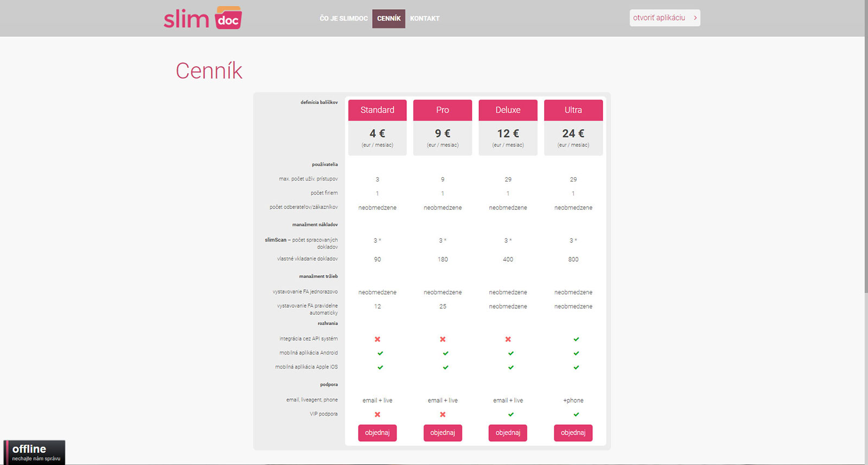The height and width of the screenshot is (465, 868).
Task: Click the VIP podpora red cross under Pro
Action: [443, 415]
